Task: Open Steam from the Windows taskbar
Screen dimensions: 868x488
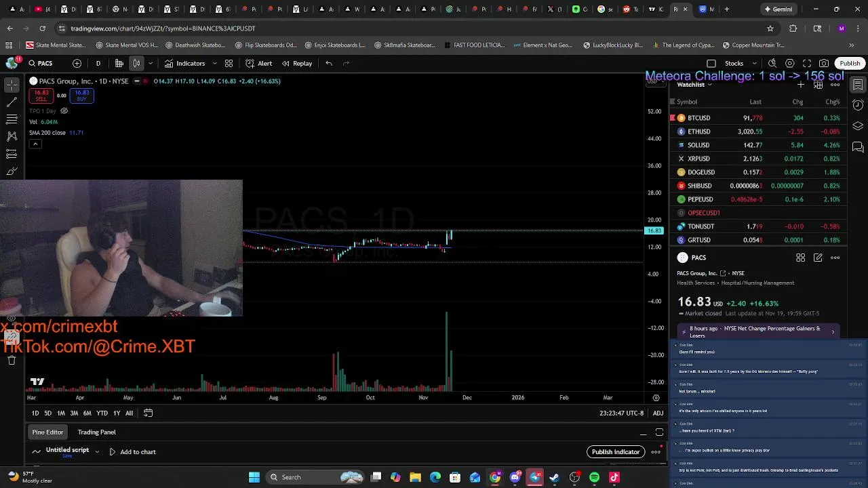Action: [555, 477]
